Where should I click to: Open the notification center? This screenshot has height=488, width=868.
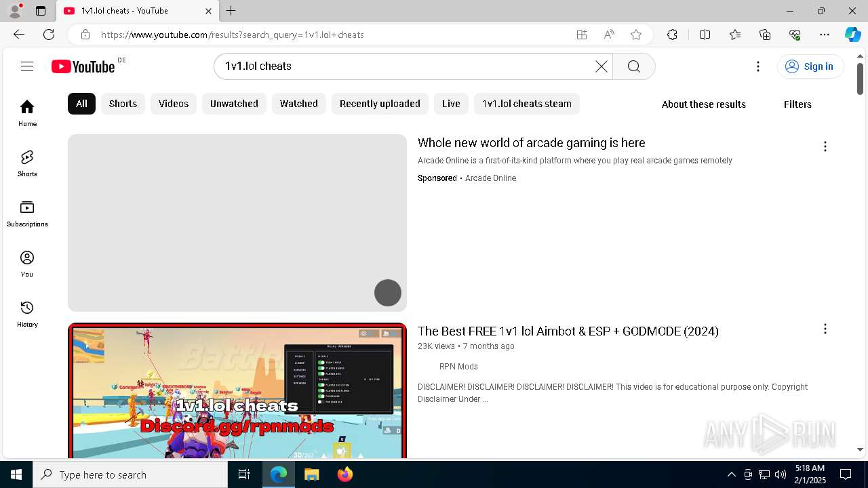pos(846,474)
